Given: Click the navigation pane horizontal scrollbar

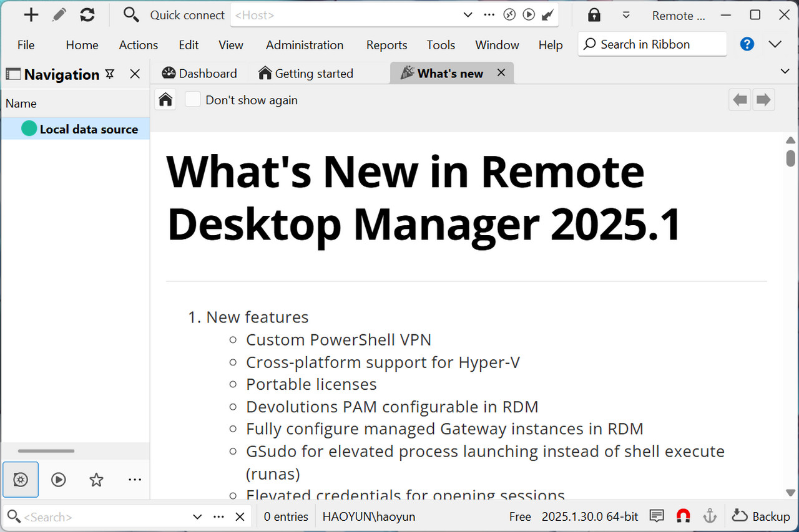Looking at the screenshot, I should tap(46, 451).
